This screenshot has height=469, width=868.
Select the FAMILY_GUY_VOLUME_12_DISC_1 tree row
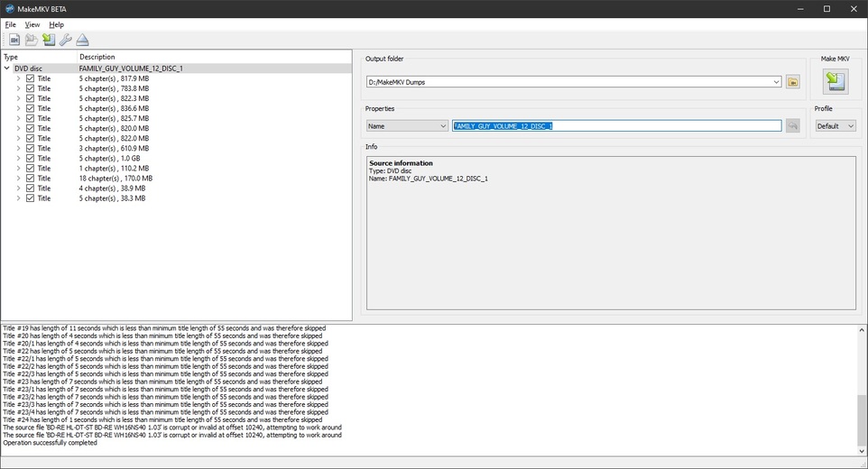tap(176, 69)
